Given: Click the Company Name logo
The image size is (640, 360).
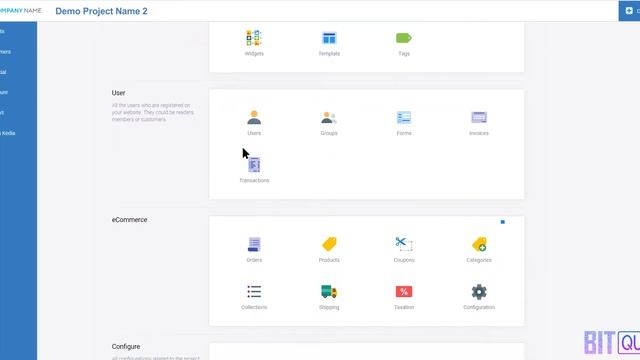Looking at the screenshot, I should point(20,11).
